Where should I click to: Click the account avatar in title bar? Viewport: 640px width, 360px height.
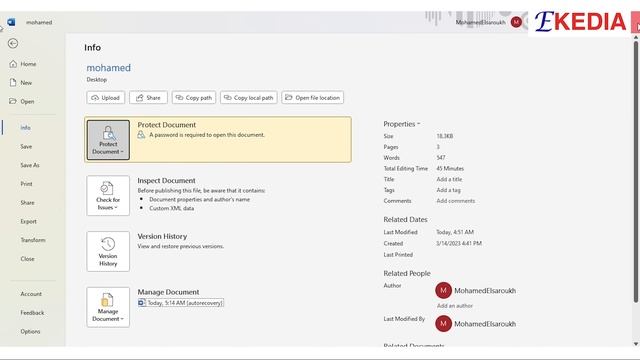[x=516, y=22]
